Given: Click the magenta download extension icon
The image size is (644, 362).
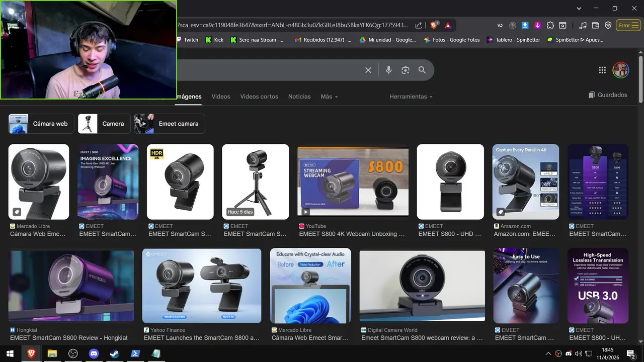Looking at the screenshot, I should coord(537,25).
